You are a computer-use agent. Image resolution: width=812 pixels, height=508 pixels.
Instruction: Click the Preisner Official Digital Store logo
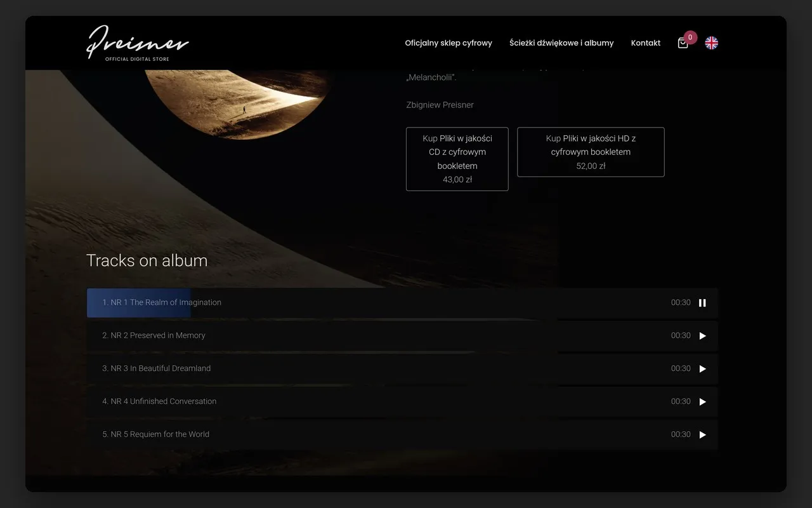[138, 43]
